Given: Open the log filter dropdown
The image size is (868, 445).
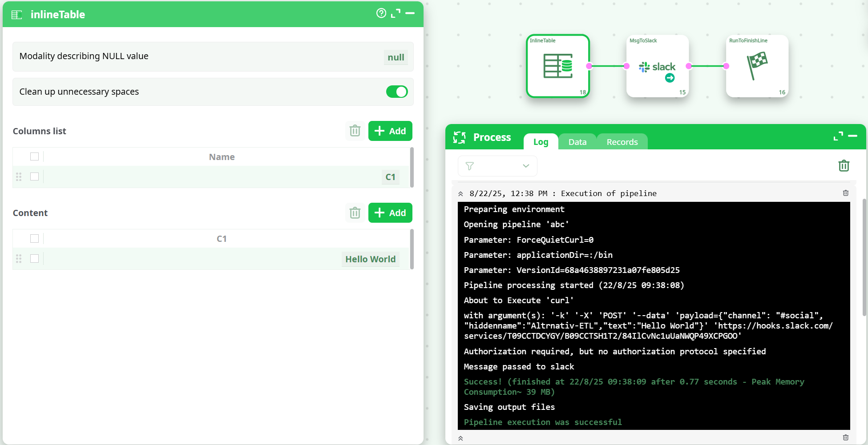Looking at the screenshot, I should tap(497, 166).
